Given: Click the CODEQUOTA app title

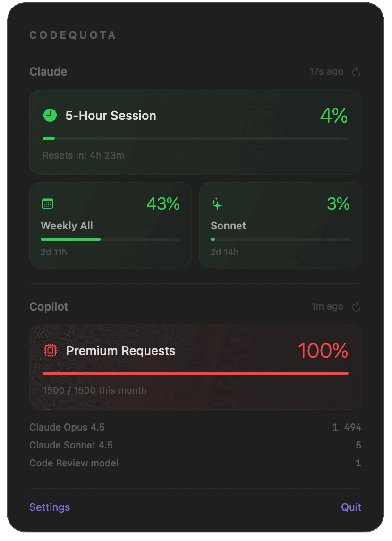Looking at the screenshot, I should pyautogui.click(x=72, y=35).
